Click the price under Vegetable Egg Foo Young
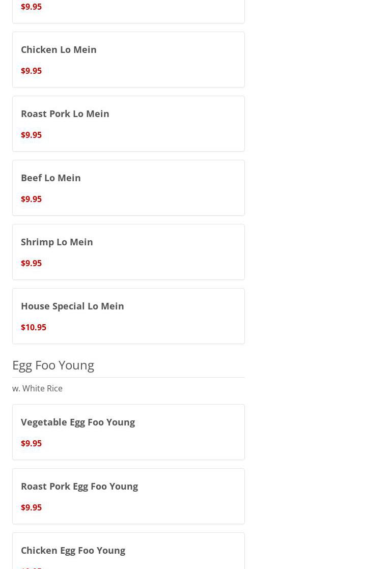Viewport: 392px width, 569px height. [31, 443]
